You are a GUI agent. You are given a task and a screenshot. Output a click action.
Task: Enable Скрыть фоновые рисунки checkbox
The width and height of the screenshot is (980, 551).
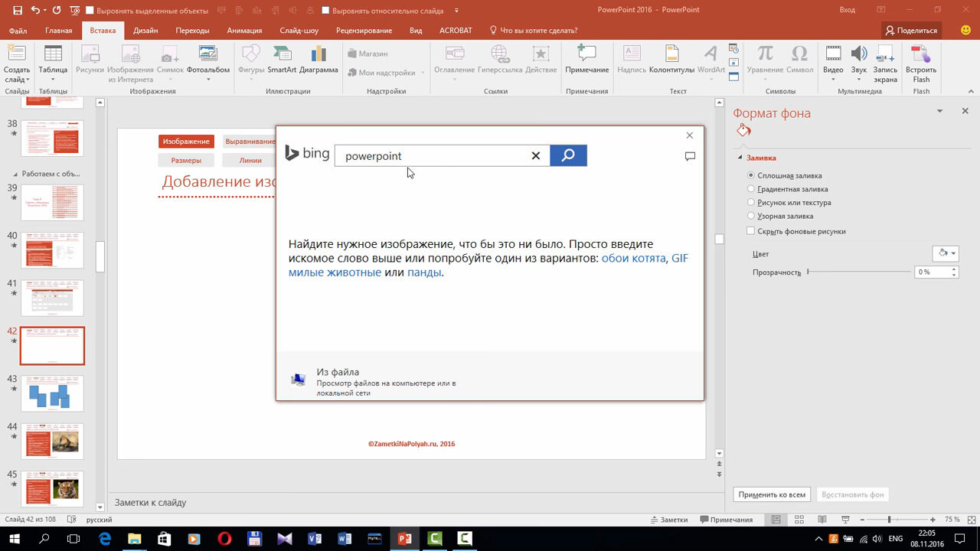point(751,231)
